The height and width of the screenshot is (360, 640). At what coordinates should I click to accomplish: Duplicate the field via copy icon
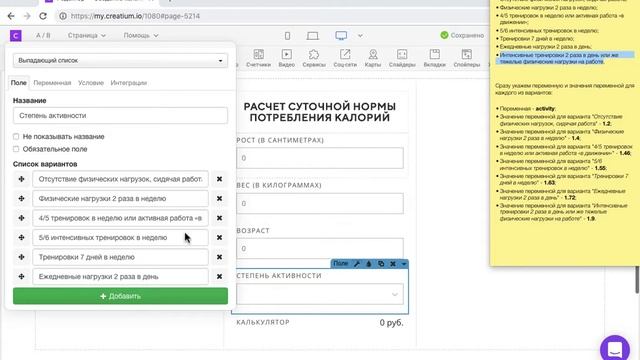381,264
